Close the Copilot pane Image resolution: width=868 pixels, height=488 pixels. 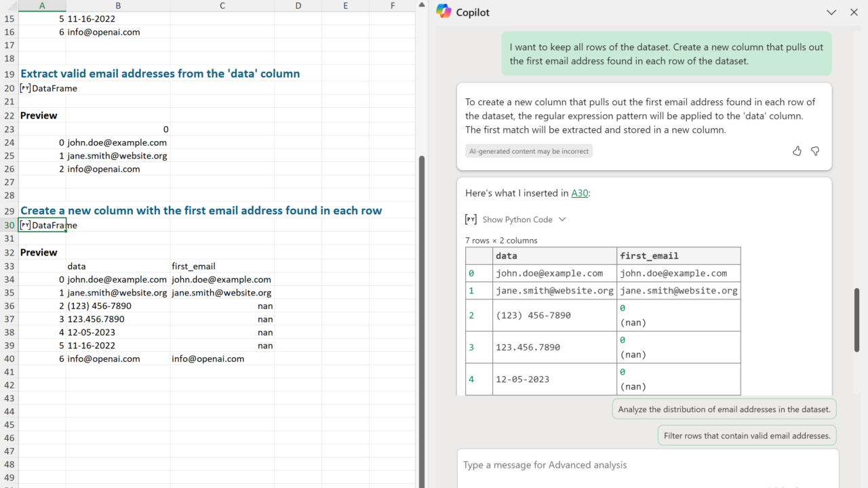854,12
